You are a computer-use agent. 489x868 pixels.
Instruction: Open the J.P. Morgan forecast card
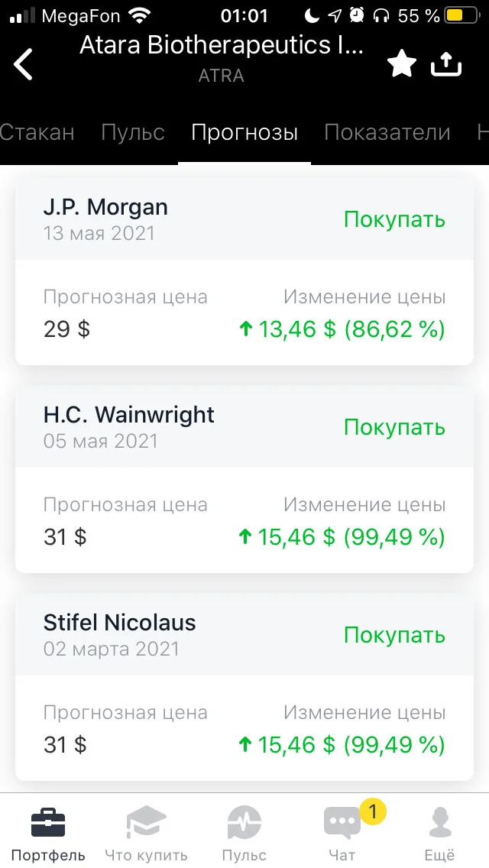(244, 270)
